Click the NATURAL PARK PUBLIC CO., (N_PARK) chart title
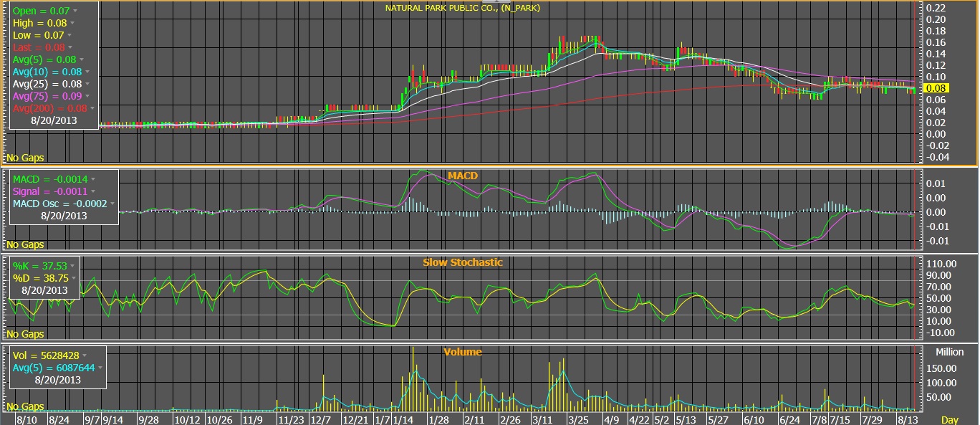This screenshot has height=425, width=980. (x=463, y=8)
